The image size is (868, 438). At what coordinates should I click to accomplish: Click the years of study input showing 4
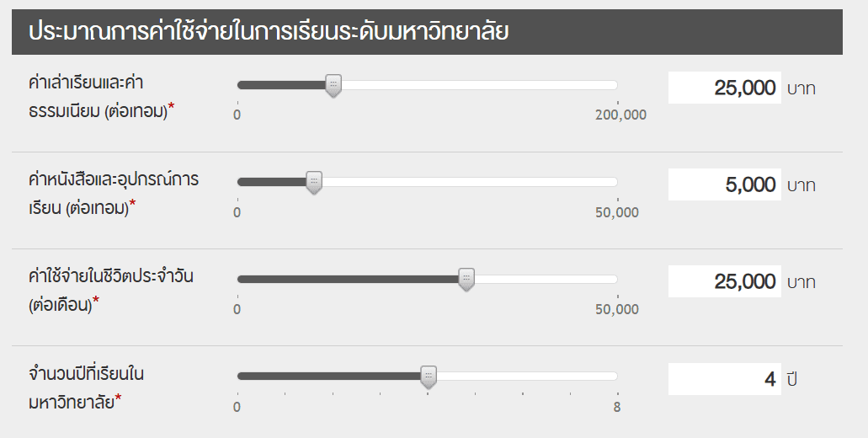(x=724, y=379)
